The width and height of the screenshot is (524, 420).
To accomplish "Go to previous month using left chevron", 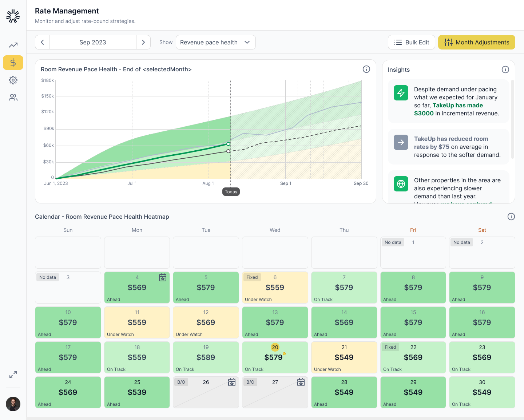I will pyautogui.click(x=42, y=42).
